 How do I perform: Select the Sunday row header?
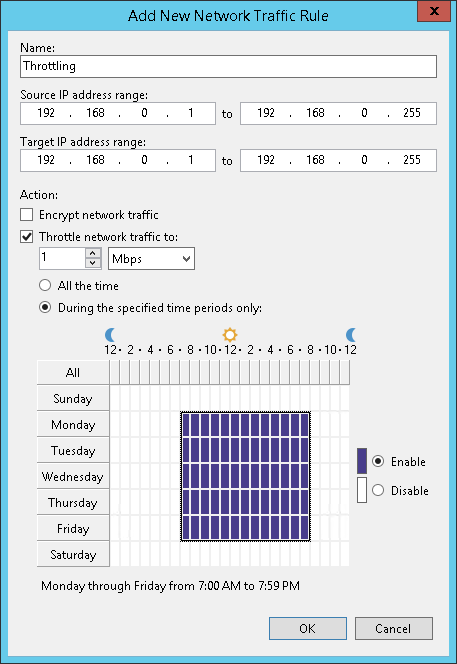click(73, 398)
